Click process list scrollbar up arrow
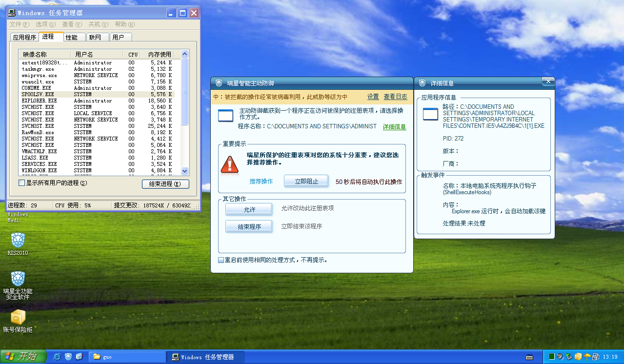 click(185, 54)
